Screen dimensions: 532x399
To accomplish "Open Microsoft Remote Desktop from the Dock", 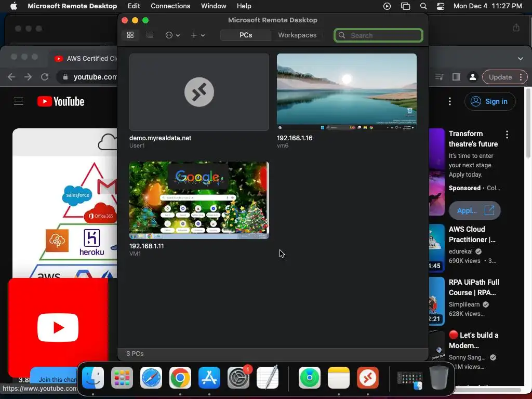I will point(368,378).
